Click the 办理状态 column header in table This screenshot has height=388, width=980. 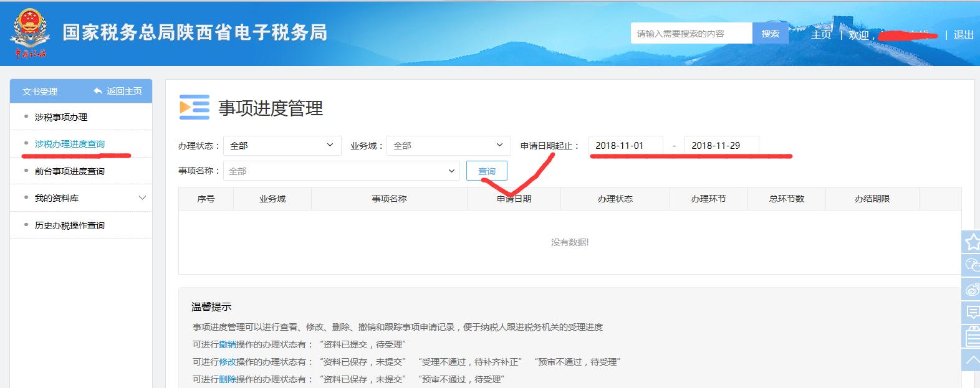[615, 199]
